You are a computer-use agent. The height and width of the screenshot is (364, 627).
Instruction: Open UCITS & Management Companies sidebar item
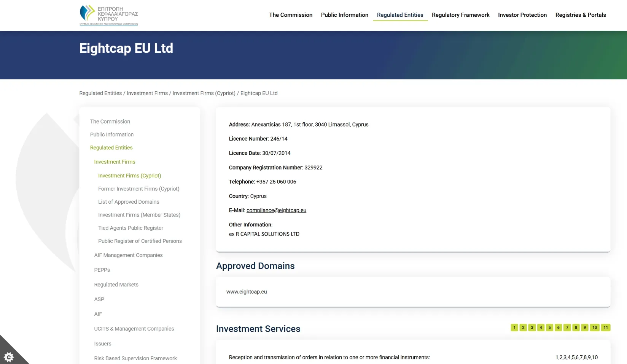134,329
